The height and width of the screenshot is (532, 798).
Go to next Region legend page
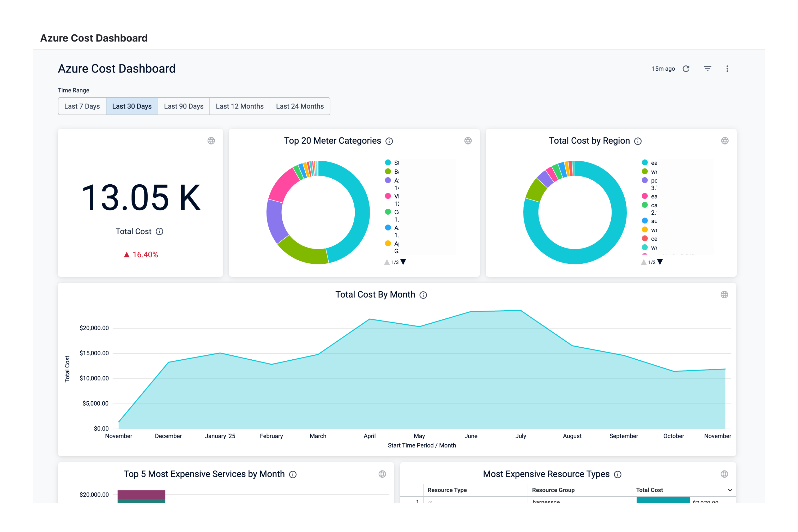(x=660, y=262)
